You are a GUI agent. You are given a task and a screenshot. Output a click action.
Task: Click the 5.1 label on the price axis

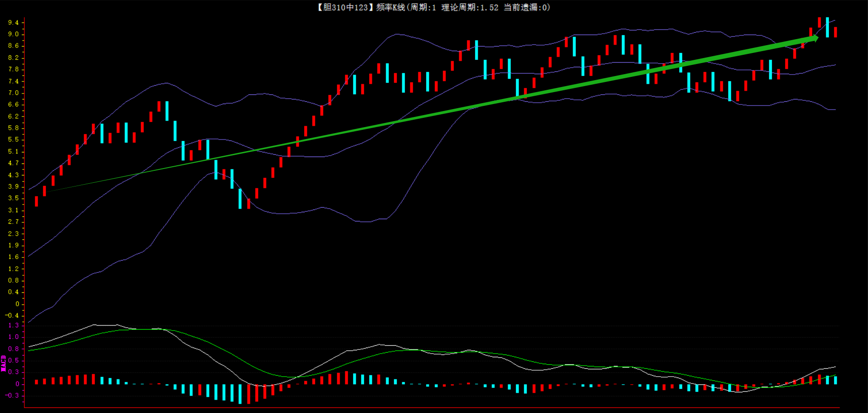(13, 151)
